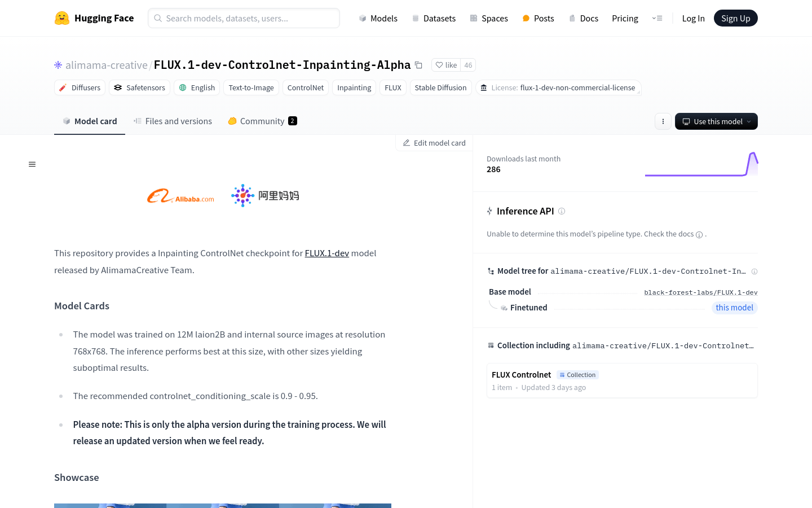
Task: Click the Model tree info icon
Action: (x=754, y=271)
